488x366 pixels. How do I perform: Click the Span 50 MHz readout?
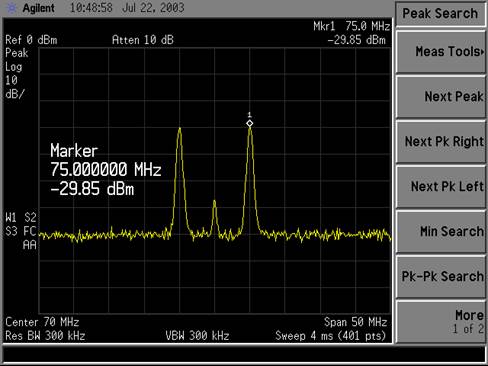(x=355, y=322)
